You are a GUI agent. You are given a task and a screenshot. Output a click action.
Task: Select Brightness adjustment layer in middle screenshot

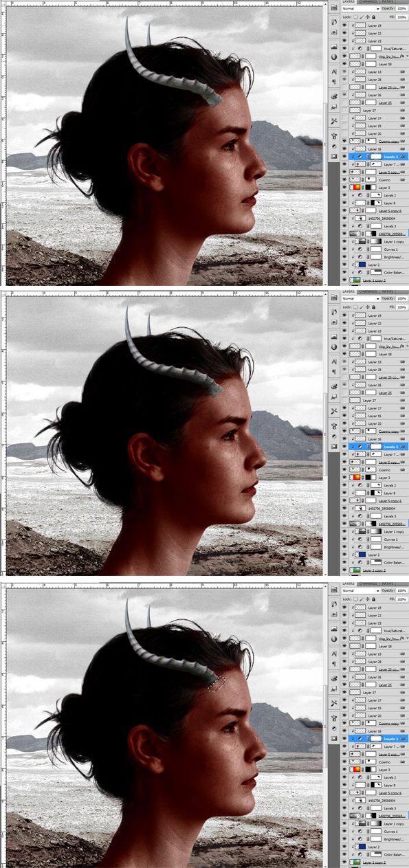coord(378,547)
